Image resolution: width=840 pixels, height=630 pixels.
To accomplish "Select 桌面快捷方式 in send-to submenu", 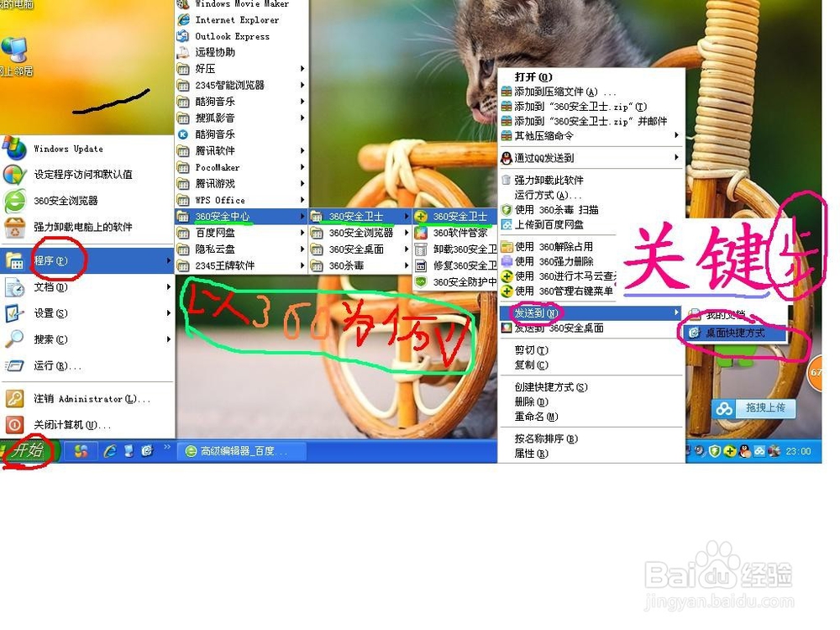I will (x=736, y=333).
